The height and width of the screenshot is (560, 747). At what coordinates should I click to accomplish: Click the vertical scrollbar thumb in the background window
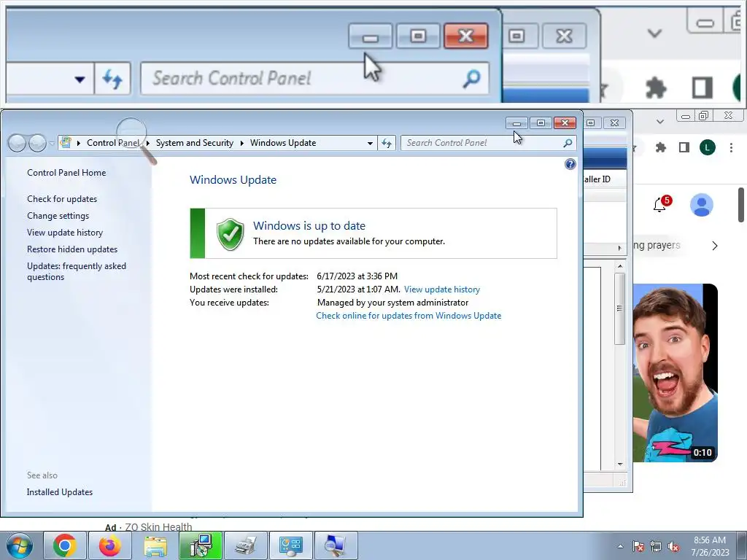pos(619,308)
